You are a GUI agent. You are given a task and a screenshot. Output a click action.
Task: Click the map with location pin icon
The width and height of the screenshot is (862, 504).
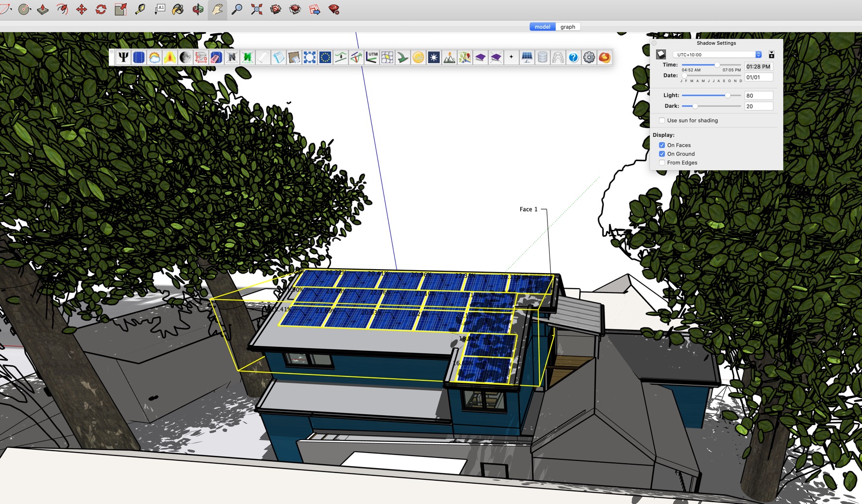[465, 57]
